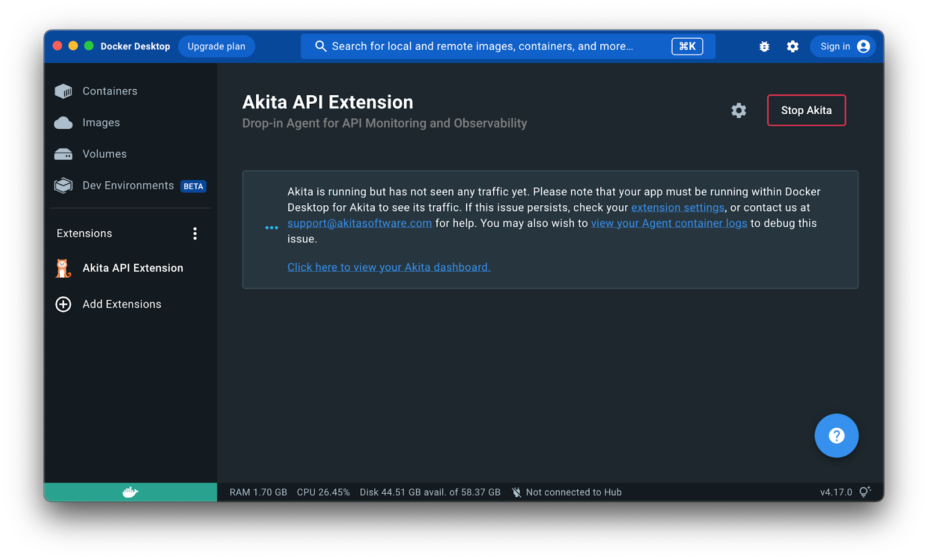
Task: Click the blue help question-mark button
Action: (836, 435)
